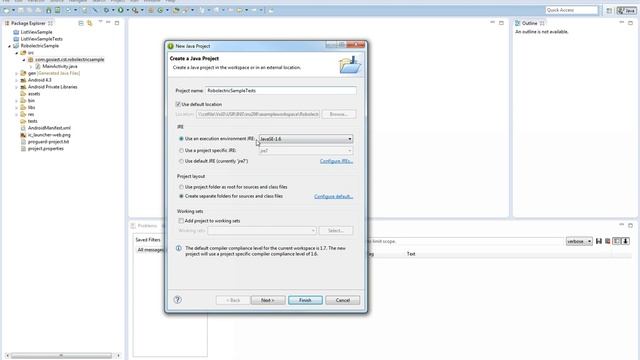
Task: Click the New Java Class green C icon
Action: point(160,10)
